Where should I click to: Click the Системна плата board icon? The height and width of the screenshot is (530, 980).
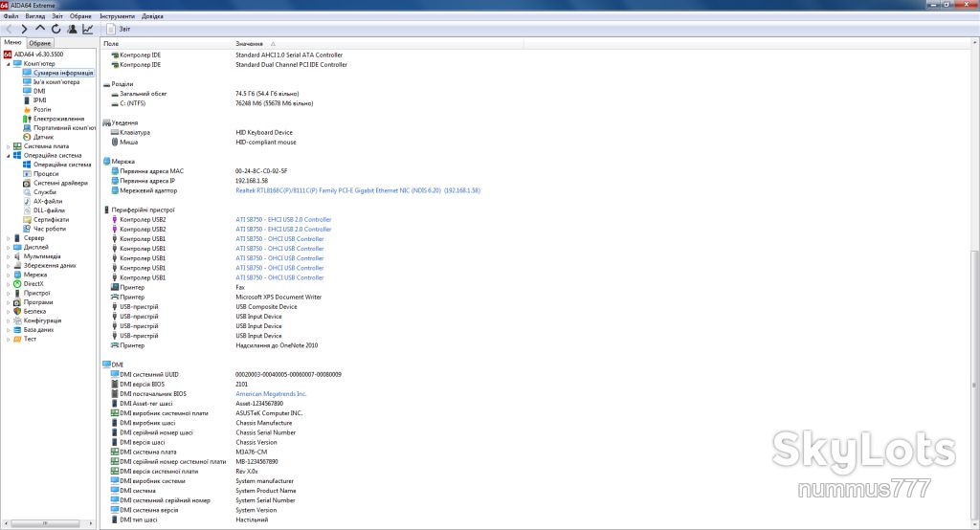tap(17, 146)
